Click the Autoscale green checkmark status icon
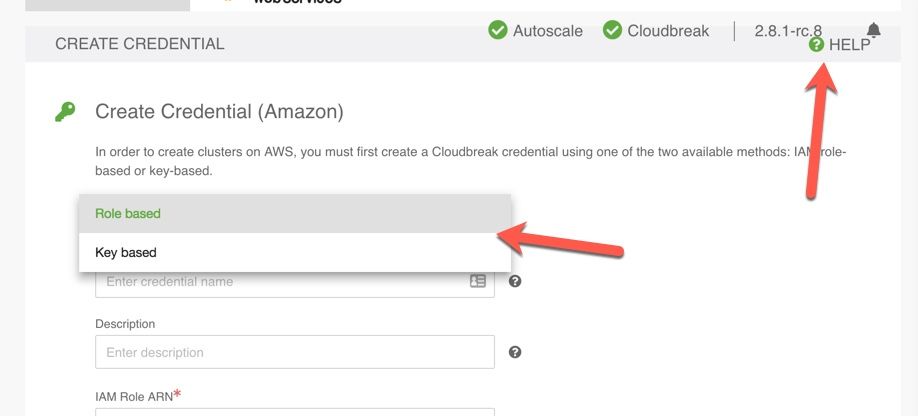 [497, 30]
